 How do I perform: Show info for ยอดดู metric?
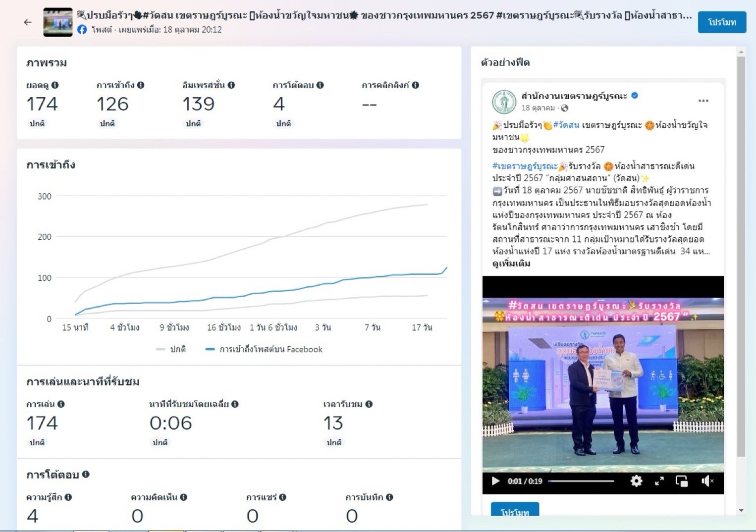55,85
